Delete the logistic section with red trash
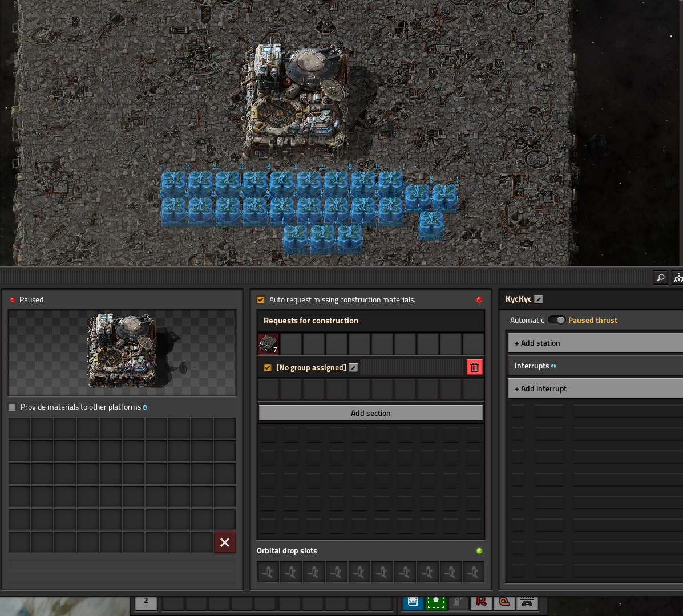 point(474,367)
